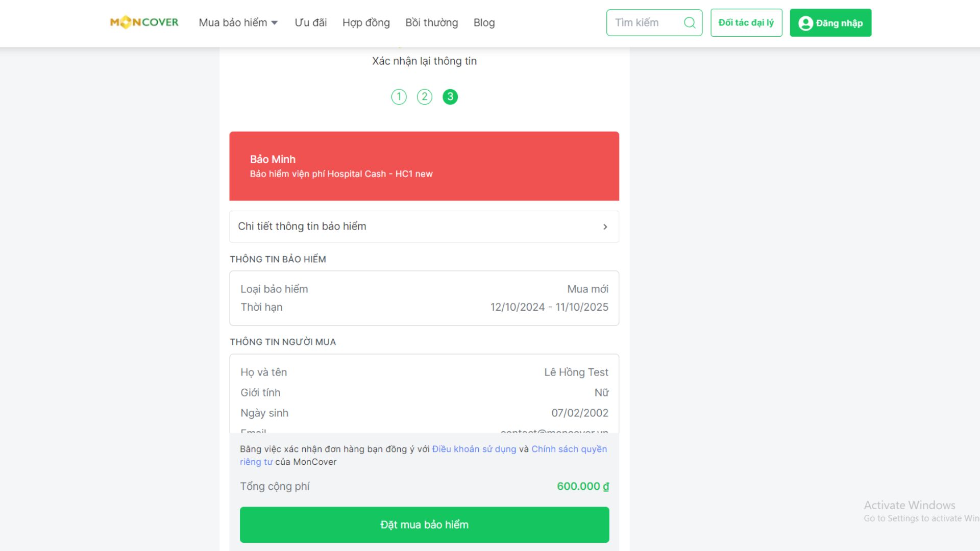
Task: Click the chevron arrow on insurance details row
Action: [605, 227]
